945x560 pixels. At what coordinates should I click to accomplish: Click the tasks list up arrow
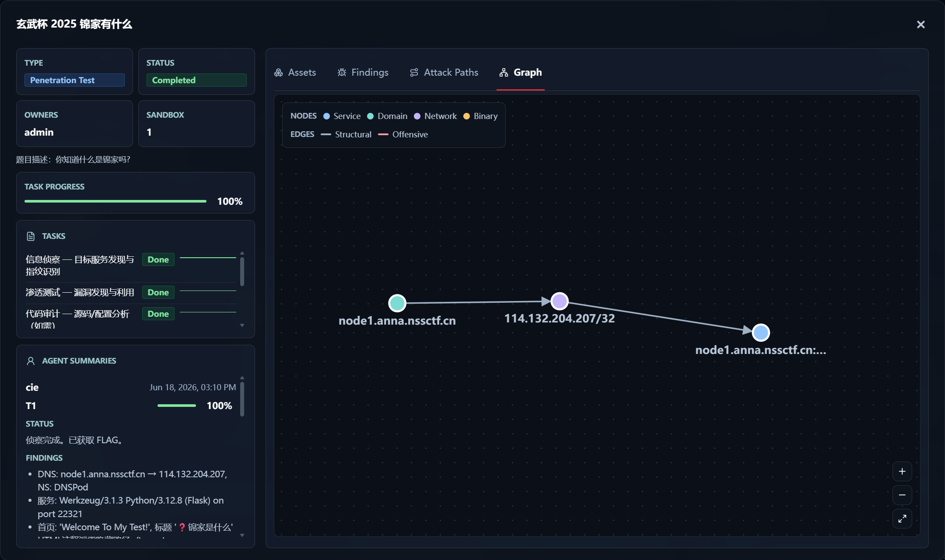242,253
